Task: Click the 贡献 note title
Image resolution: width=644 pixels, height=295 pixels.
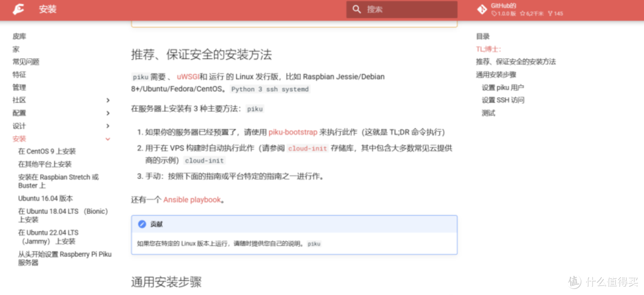Action: click(157, 224)
